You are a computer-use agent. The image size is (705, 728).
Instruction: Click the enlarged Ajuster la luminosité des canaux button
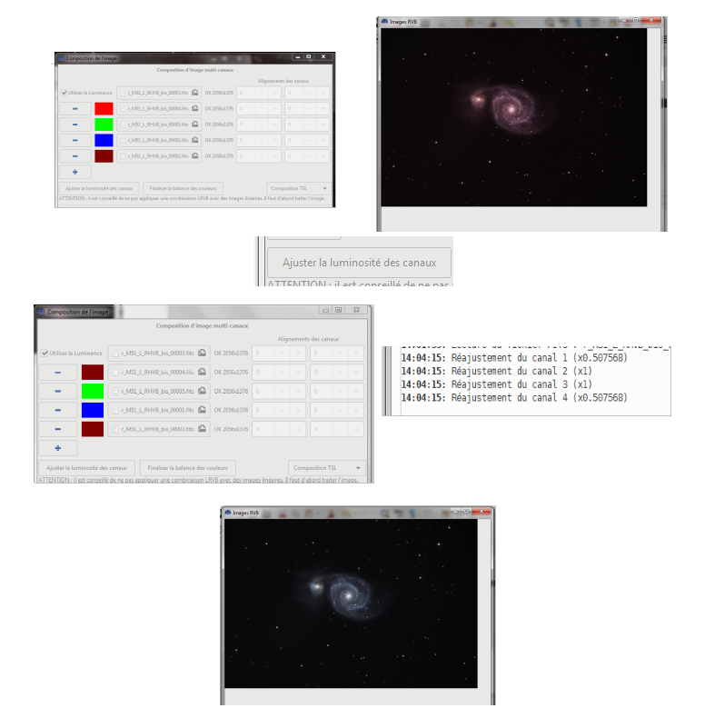pyautogui.click(x=359, y=263)
